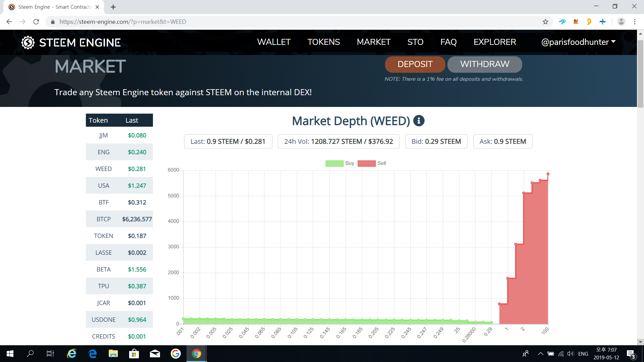The width and height of the screenshot is (644, 362).
Task: Click the browser address bar URL
Action: (x=123, y=22)
